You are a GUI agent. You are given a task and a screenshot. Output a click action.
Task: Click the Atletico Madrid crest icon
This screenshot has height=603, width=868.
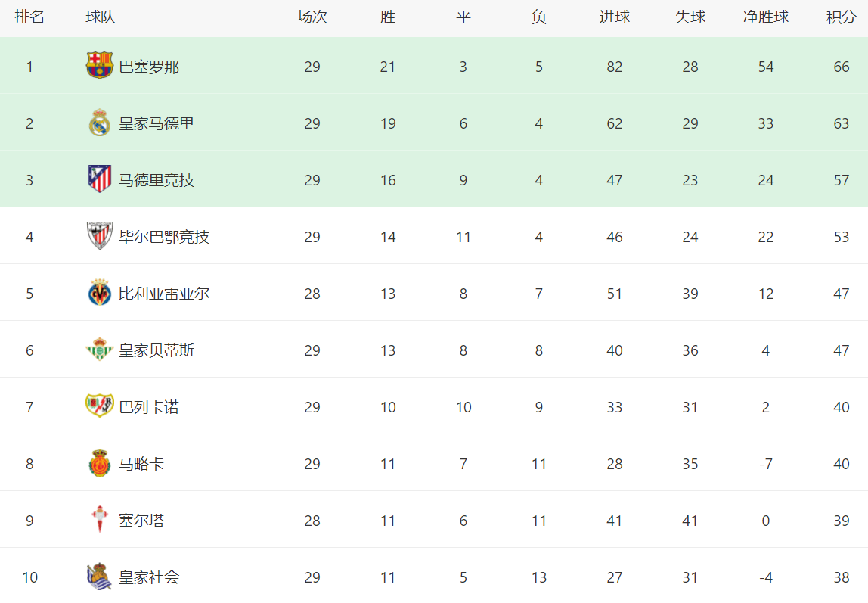pos(100,179)
